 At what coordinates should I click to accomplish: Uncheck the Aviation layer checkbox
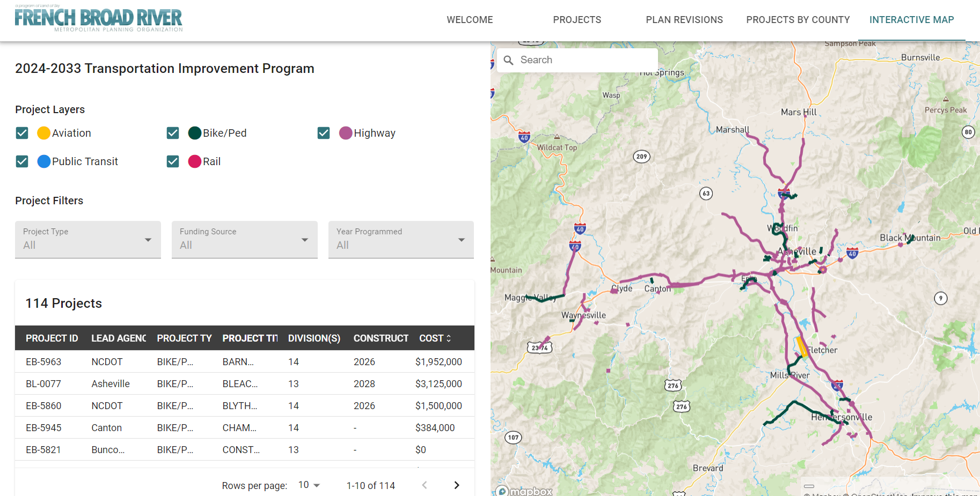click(22, 133)
